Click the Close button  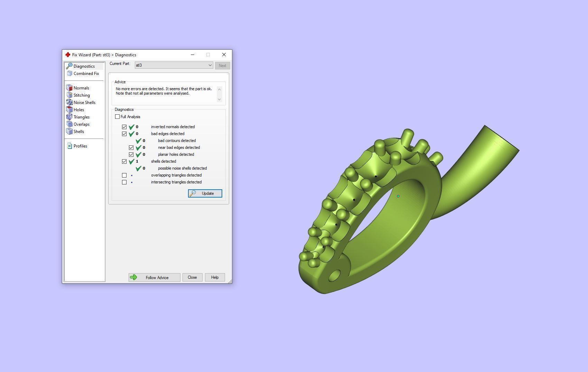click(192, 277)
